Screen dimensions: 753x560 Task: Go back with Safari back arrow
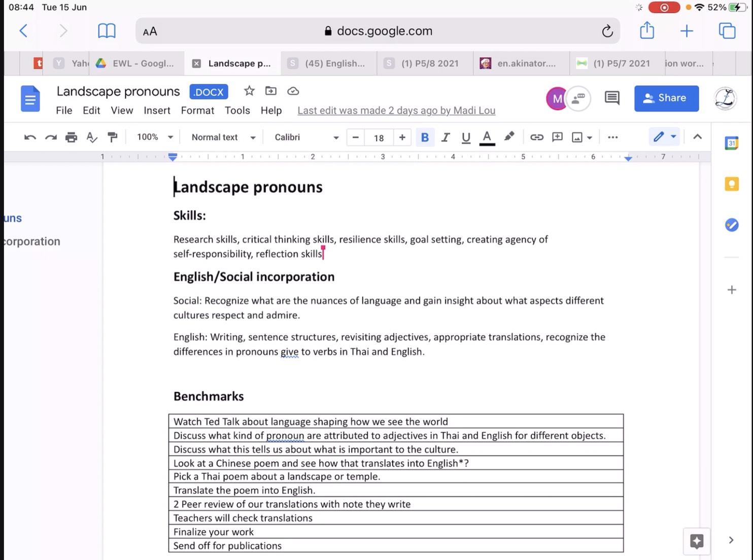click(23, 31)
